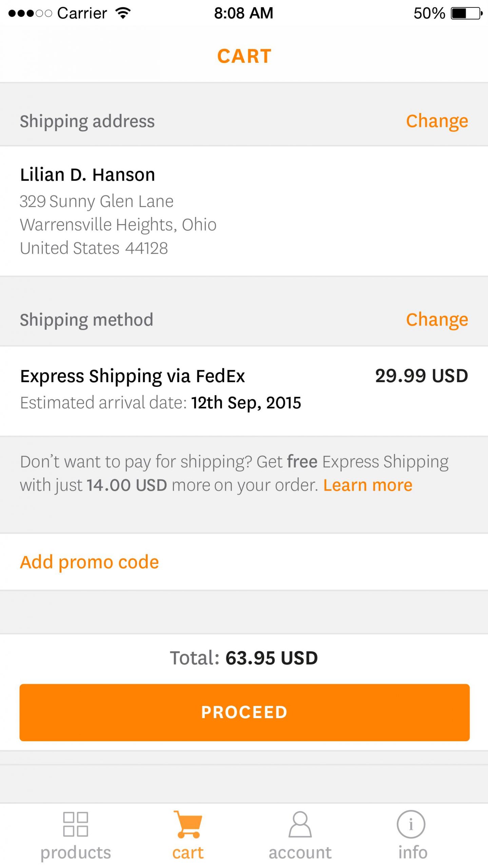The width and height of the screenshot is (488, 868).
Task: Change the shipping method
Action: 437,319
